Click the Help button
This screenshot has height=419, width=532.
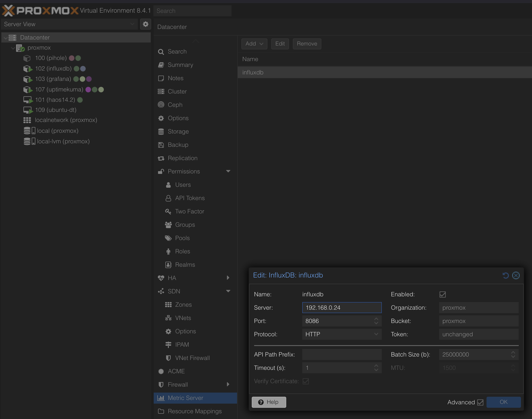269,402
